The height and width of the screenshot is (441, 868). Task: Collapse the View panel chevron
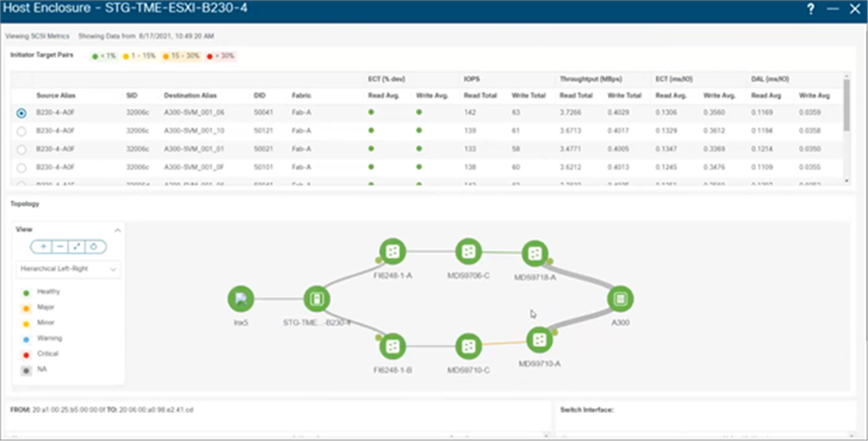(118, 230)
